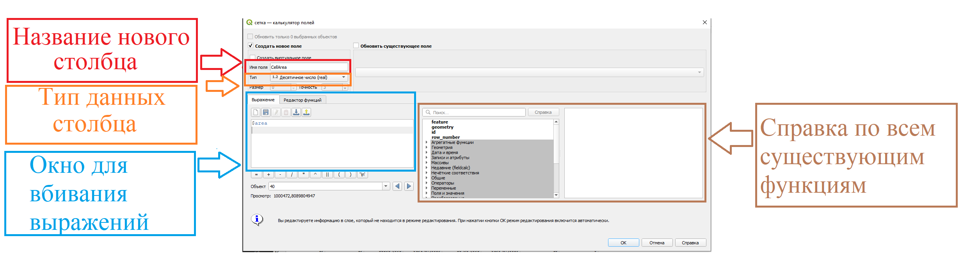Expand the 'Геометрия' function group
The height and width of the screenshot is (267, 980).
click(x=427, y=148)
